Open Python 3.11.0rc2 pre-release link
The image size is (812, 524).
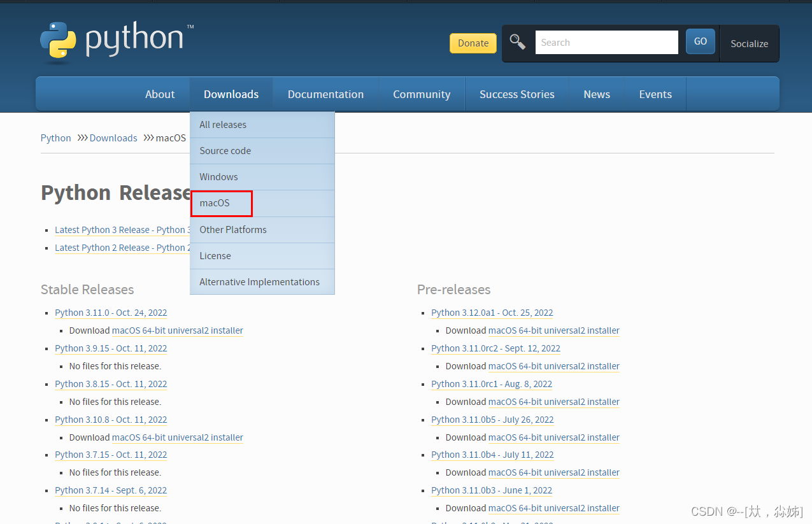(x=495, y=348)
